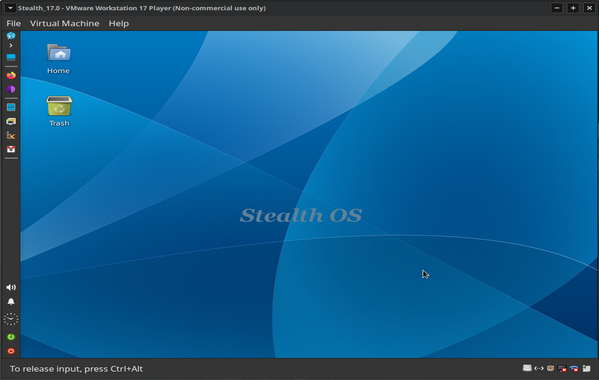Screen dimensions: 599x380
Task: Open the notifications bell icon
Action: pos(11,302)
